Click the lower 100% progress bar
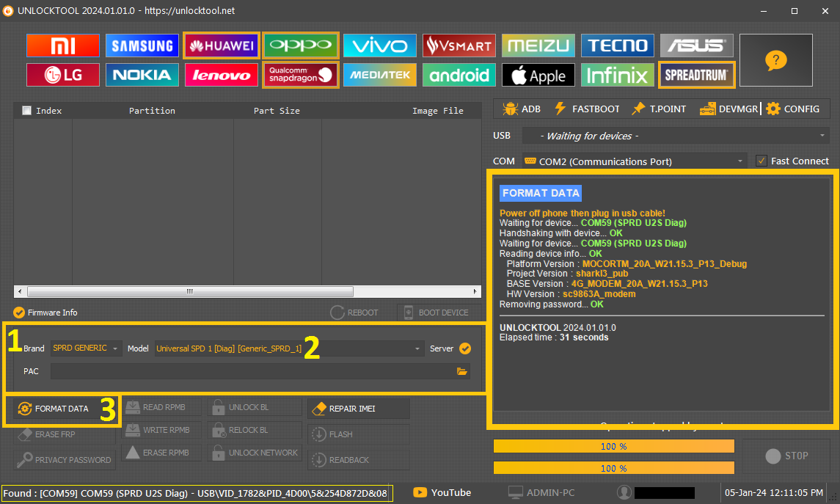This screenshot has width=840, height=504. 614,468
